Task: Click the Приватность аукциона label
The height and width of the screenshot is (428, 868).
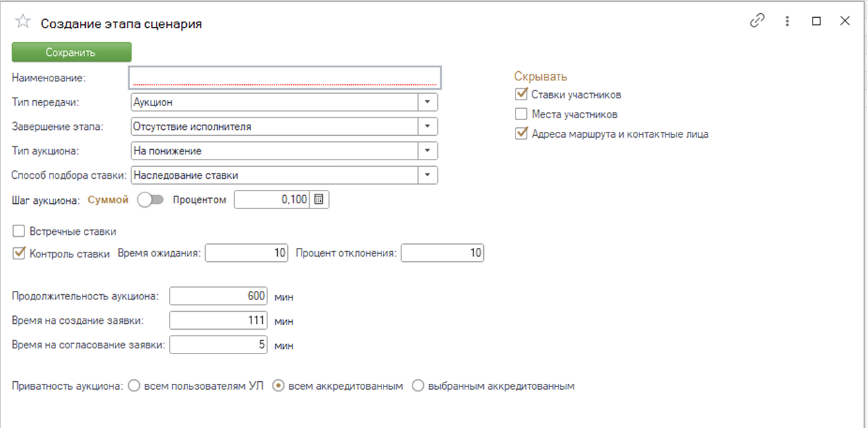Action: point(67,386)
